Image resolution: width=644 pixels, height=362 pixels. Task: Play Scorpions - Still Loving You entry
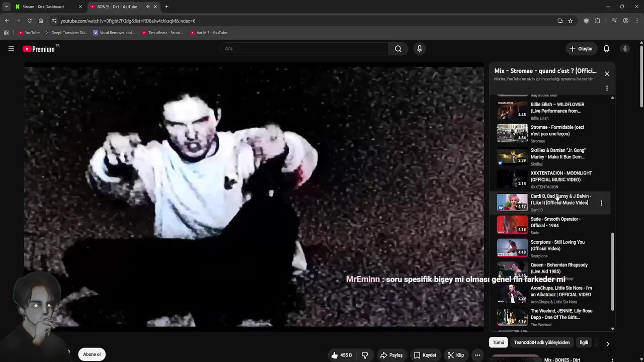tap(549, 248)
